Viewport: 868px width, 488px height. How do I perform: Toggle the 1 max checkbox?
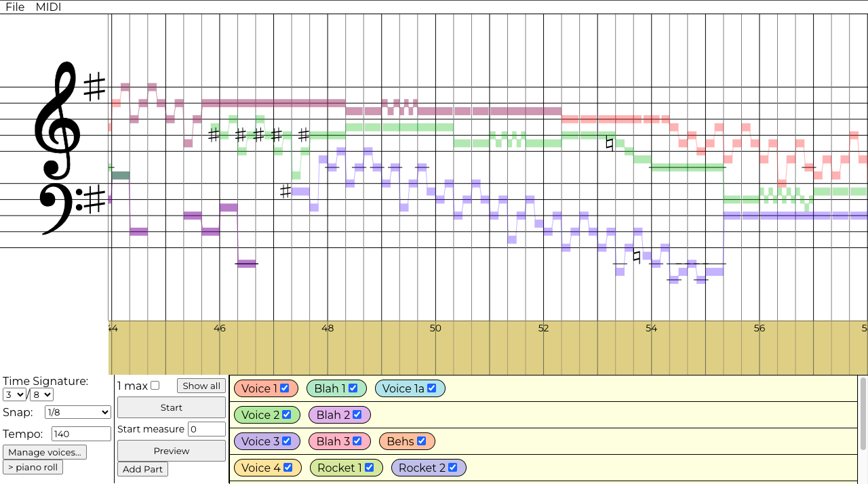[x=155, y=386]
